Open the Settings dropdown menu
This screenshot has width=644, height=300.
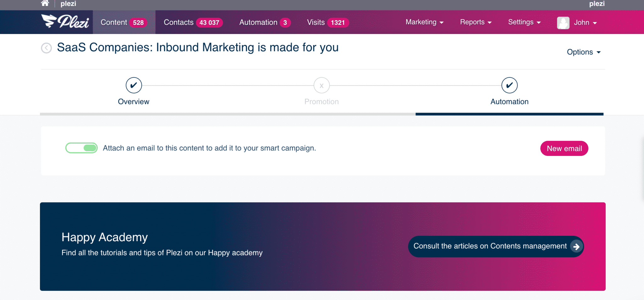pos(524,22)
